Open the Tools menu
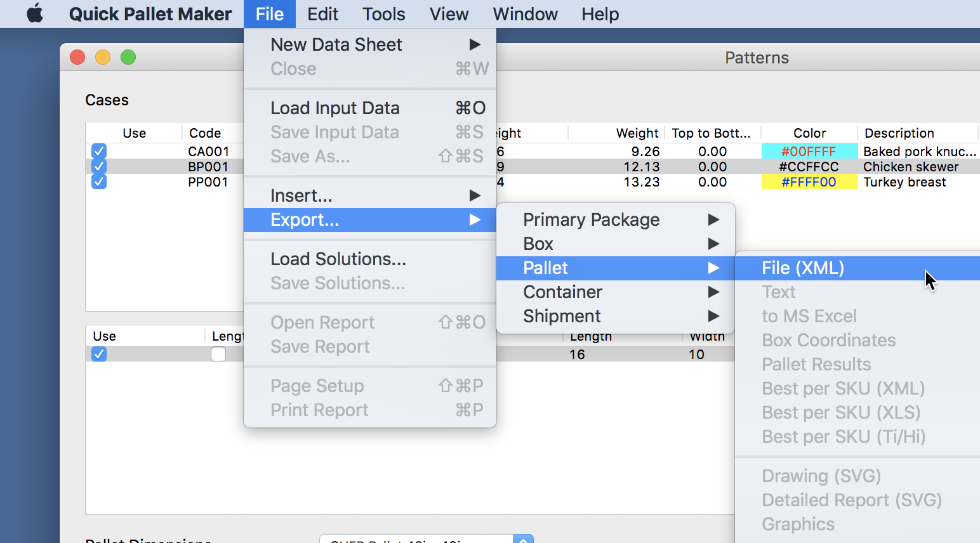The width and height of the screenshot is (980, 543). (x=383, y=14)
